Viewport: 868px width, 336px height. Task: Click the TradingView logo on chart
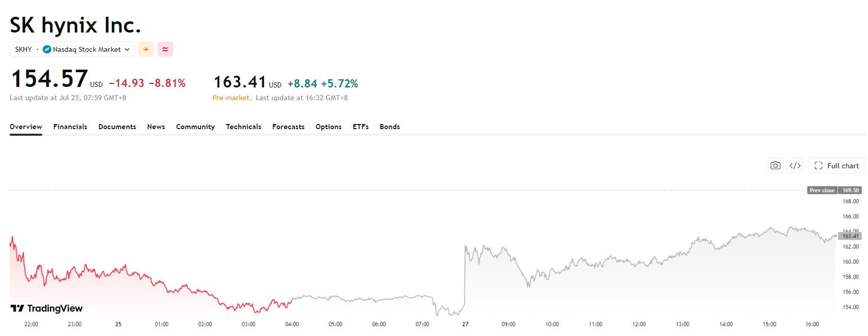pyautogui.click(x=46, y=308)
